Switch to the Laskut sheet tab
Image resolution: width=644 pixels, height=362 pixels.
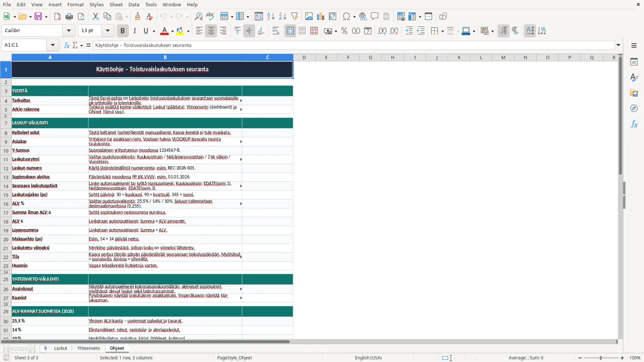(61, 348)
